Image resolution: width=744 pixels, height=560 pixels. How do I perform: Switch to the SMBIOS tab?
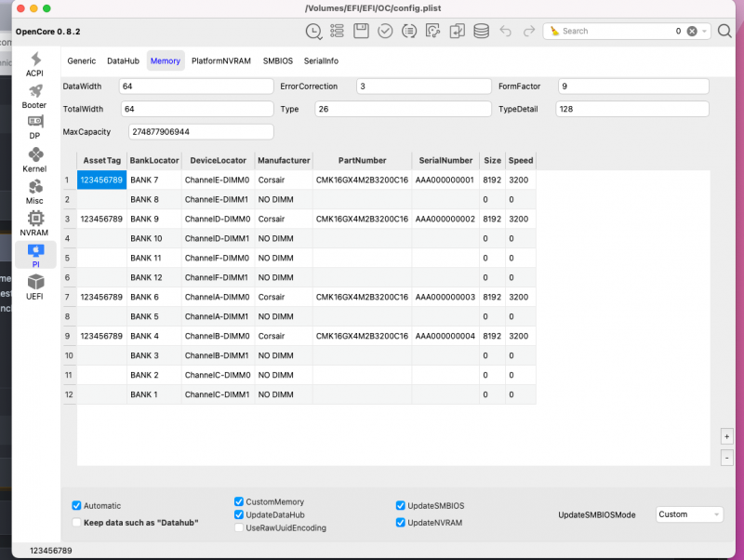click(x=277, y=60)
